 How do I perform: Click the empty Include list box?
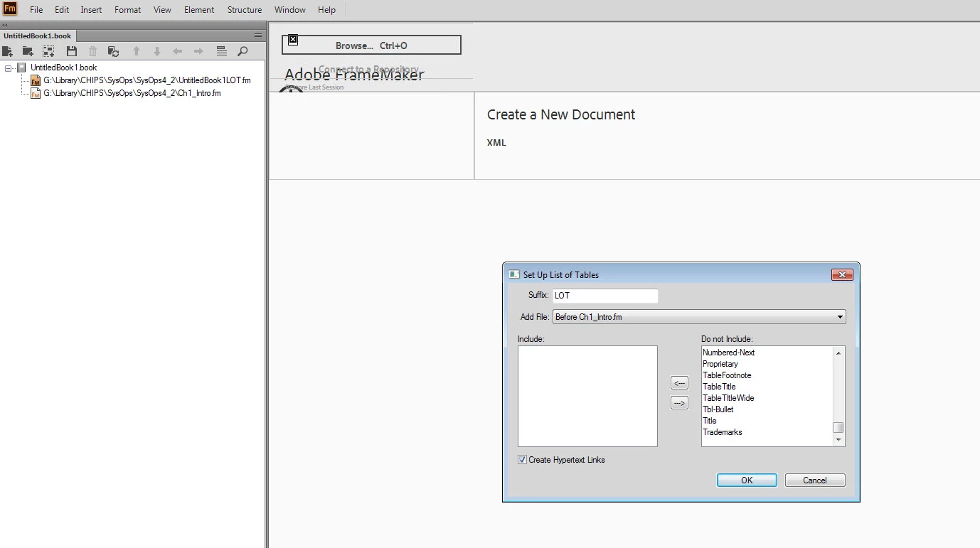tap(587, 396)
